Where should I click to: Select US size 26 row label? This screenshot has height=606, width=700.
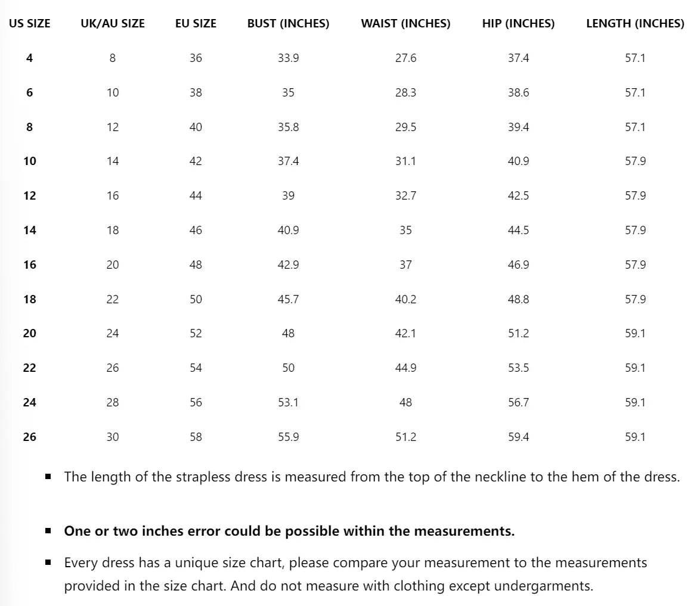tap(29, 437)
